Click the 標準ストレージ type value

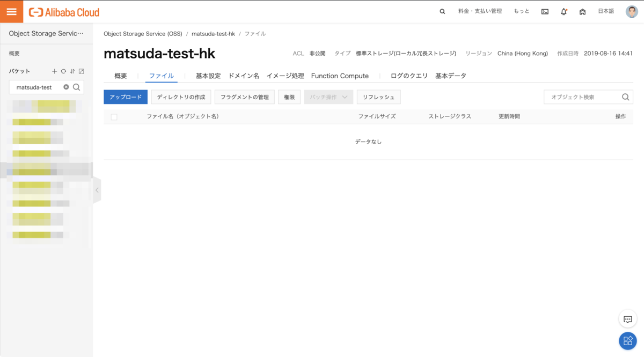tap(406, 54)
